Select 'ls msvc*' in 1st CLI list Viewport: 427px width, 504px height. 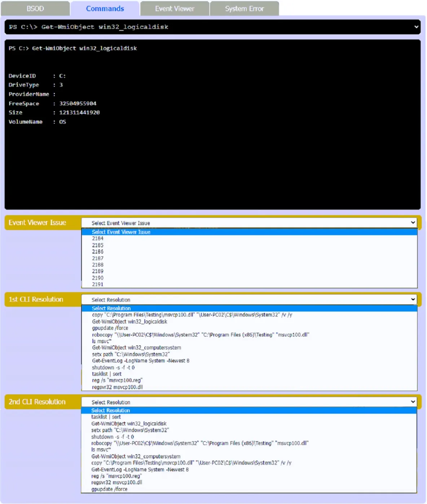249,341
